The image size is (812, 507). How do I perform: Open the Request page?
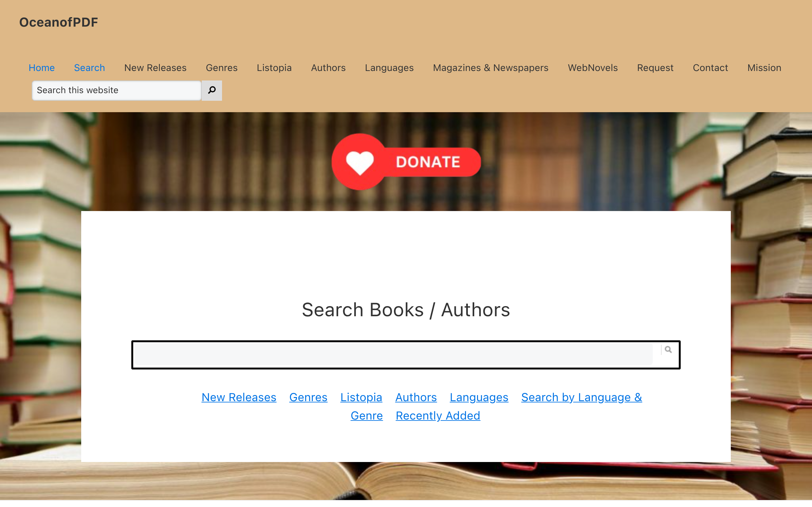point(655,68)
